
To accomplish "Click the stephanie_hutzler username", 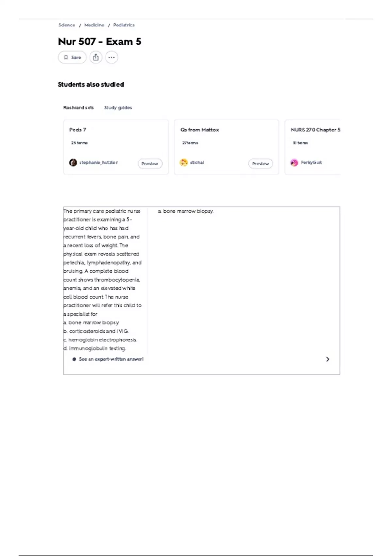I will (x=98, y=163).
